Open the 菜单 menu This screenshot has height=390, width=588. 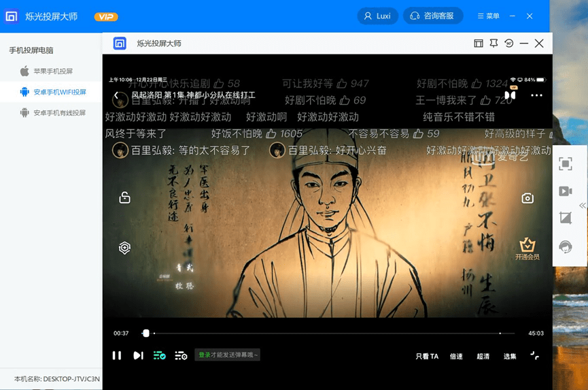click(488, 16)
